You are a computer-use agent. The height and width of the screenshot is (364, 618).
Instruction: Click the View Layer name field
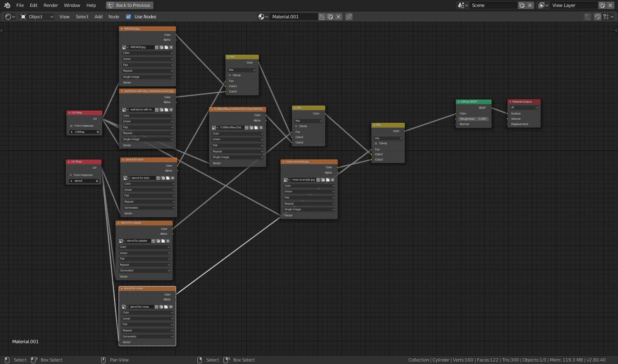574,5
